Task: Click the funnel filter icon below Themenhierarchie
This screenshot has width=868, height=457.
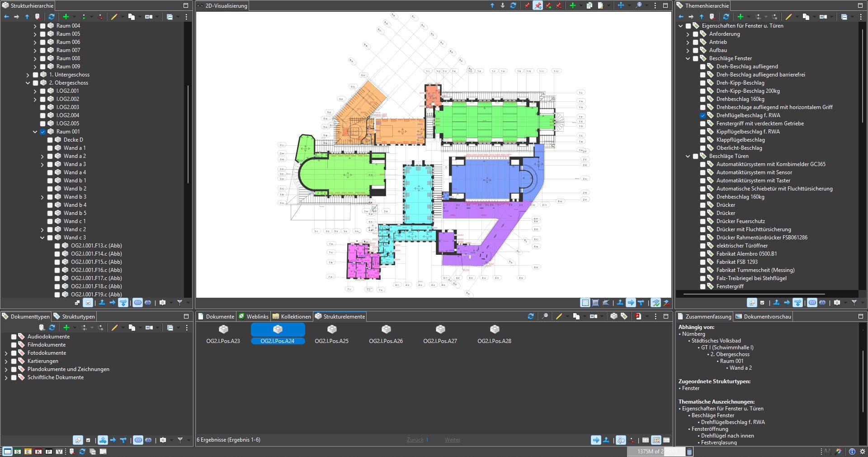Action: pyautogui.click(x=854, y=302)
